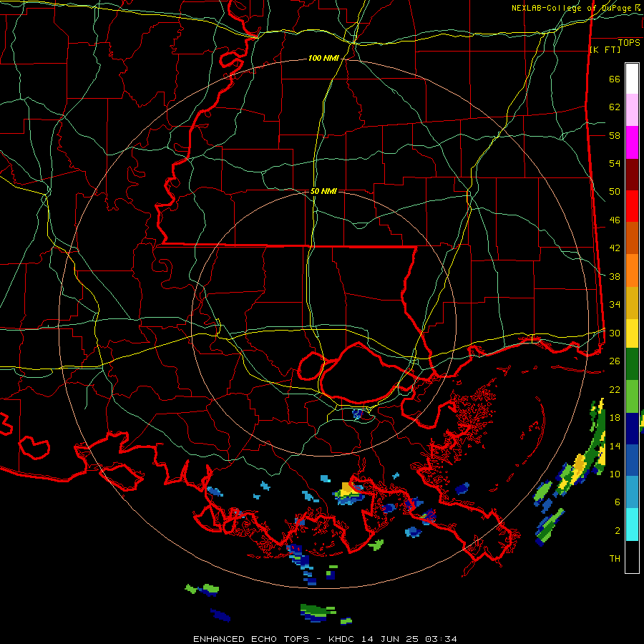
Task: Click the medium blue legend swatch
Action: pos(632,461)
